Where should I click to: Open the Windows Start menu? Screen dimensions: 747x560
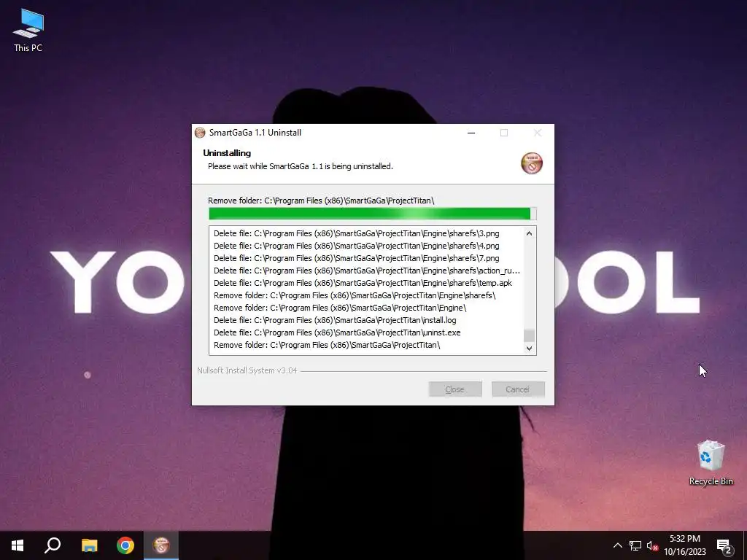18,545
